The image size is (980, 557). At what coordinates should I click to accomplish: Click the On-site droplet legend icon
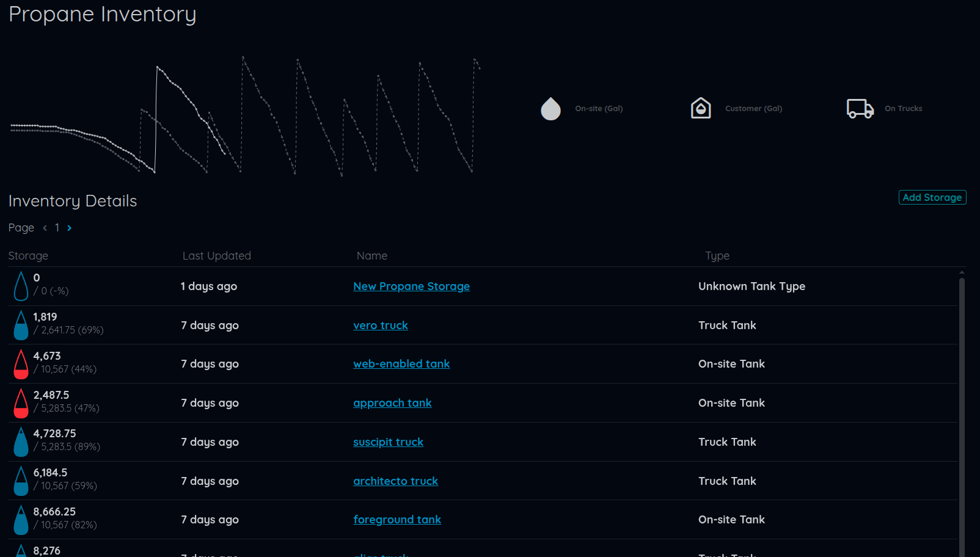(x=550, y=109)
